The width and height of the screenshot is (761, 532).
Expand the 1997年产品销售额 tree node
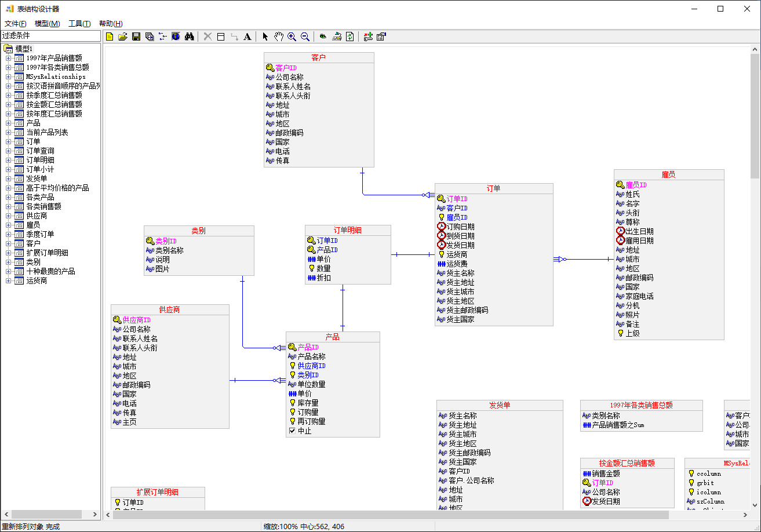[8, 58]
